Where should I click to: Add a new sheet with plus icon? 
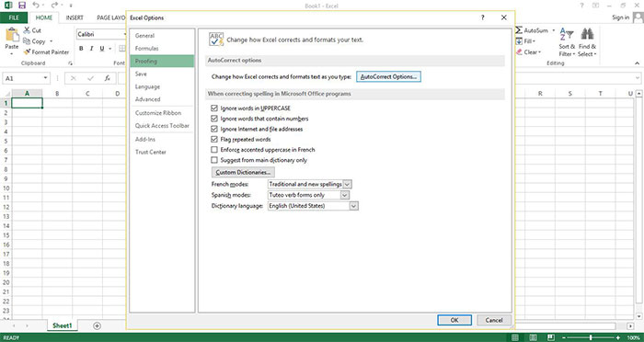[97, 325]
